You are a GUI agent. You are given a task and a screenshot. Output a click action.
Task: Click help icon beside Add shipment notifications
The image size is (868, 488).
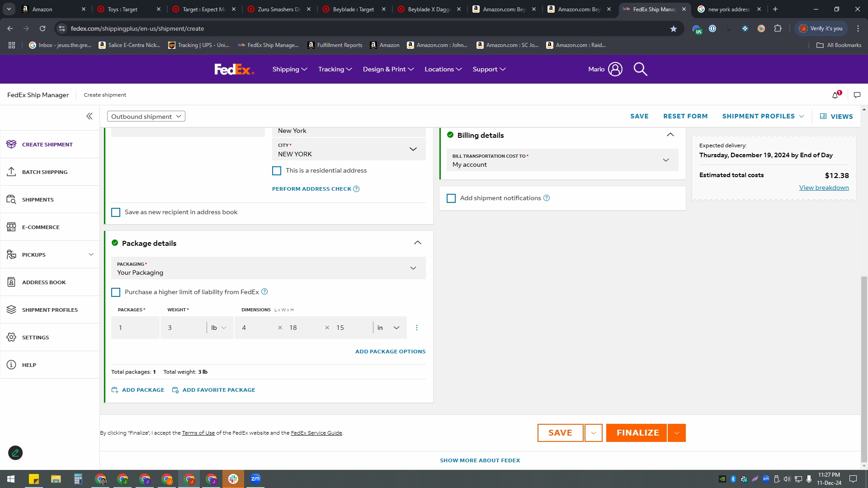click(x=547, y=198)
